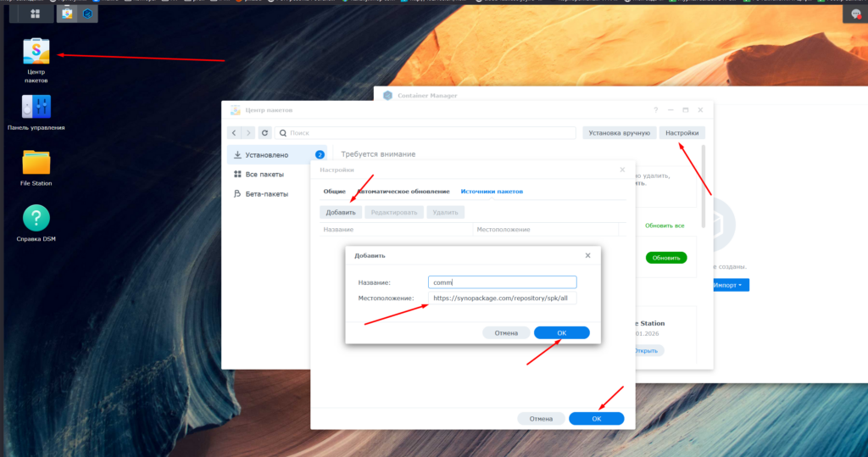868x457 pixels.
Task: Open Панель управления from the desktop
Action: (36, 107)
